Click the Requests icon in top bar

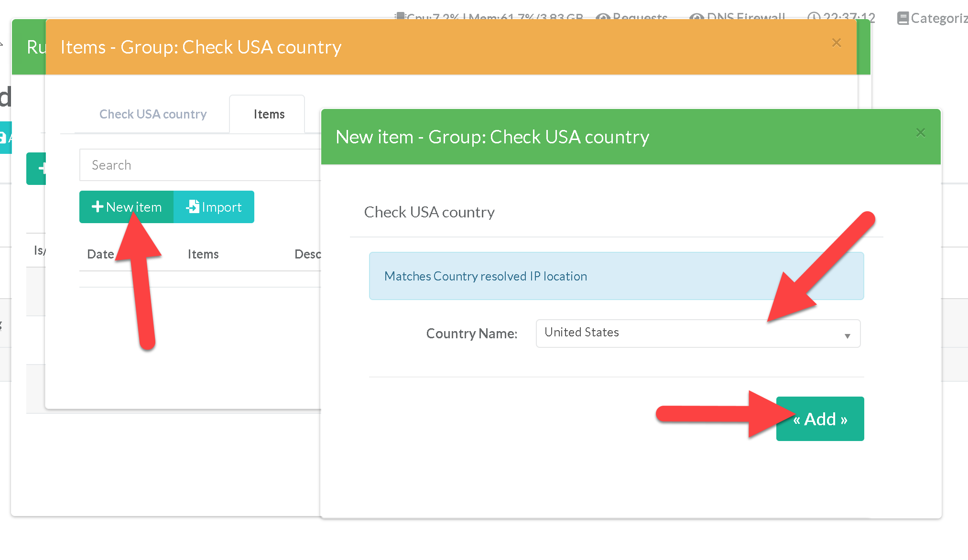tap(603, 17)
